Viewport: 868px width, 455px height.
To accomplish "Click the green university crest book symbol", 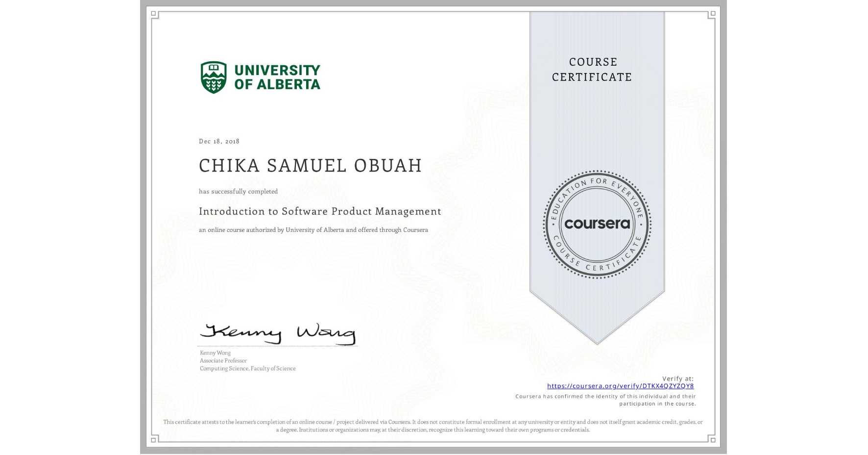I will 213,66.
